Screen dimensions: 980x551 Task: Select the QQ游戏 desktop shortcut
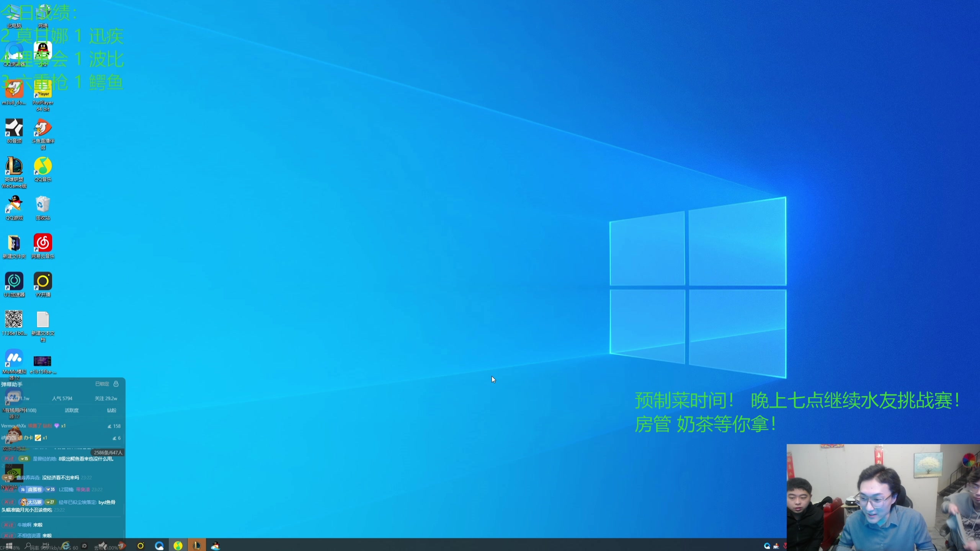(x=14, y=208)
